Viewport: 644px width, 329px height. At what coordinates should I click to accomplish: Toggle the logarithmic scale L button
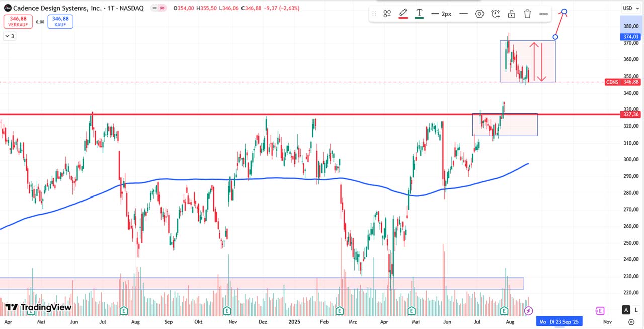[x=636, y=310]
